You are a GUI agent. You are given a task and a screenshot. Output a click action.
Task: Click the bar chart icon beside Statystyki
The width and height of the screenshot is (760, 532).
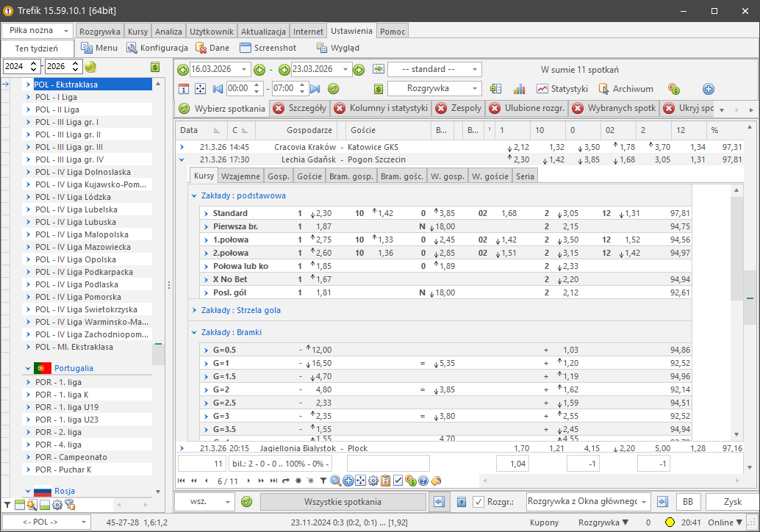click(520, 89)
